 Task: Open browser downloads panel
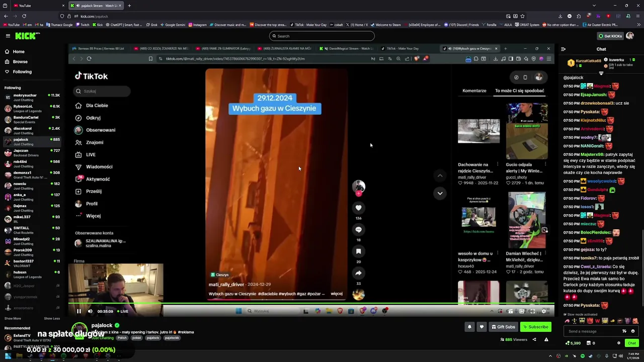pyautogui.click(x=560, y=16)
